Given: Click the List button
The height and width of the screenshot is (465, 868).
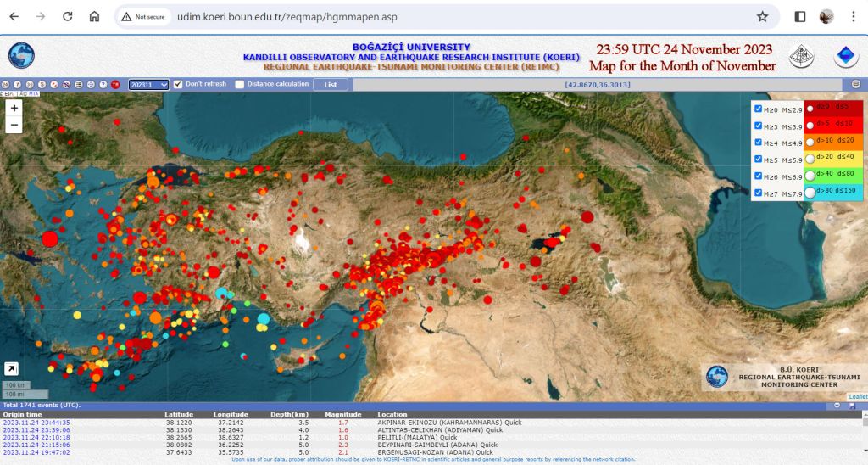Looking at the screenshot, I should point(331,84).
